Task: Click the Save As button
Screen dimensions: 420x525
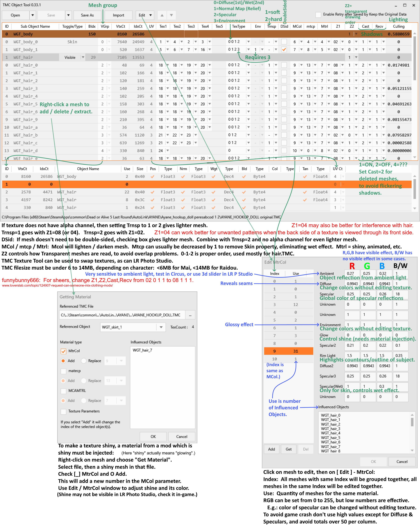Action: pyautogui.click(x=87, y=15)
